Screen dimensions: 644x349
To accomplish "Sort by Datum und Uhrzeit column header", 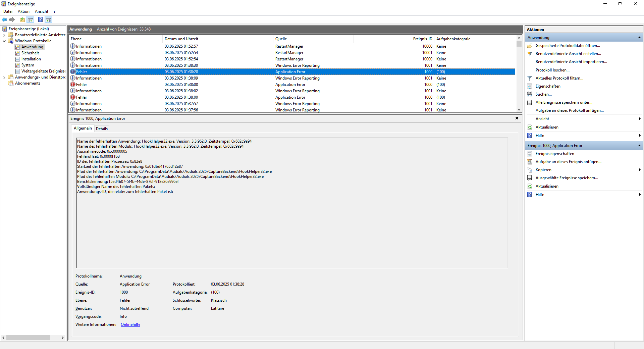I will coord(218,39).
